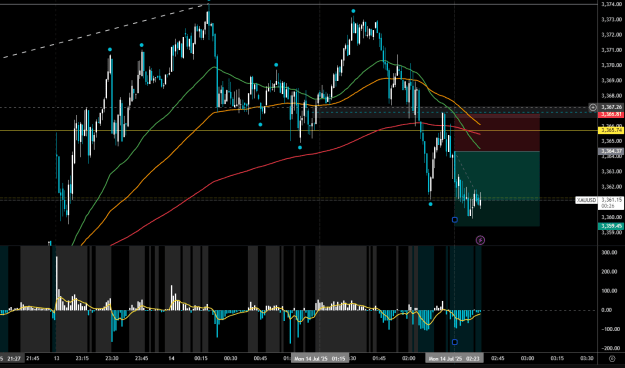The height and width of the screenshot is (368, 625).
Task: Open time axis settings gear icon
Action: (x=612, y=358)
